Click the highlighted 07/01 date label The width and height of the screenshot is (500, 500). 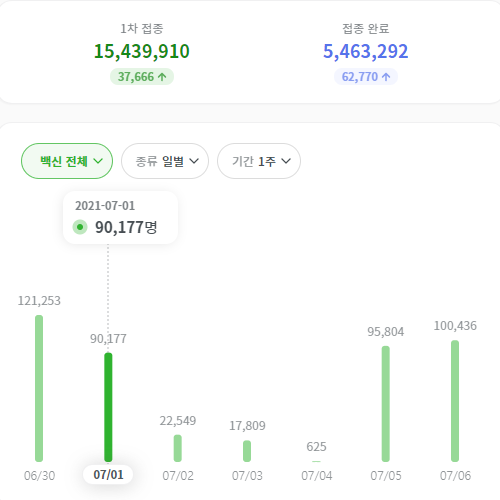click(108, 474)
